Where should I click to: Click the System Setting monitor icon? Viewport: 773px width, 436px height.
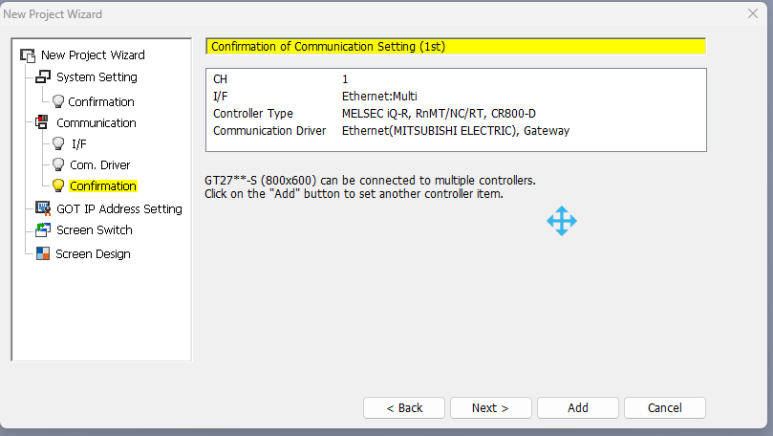43,77
